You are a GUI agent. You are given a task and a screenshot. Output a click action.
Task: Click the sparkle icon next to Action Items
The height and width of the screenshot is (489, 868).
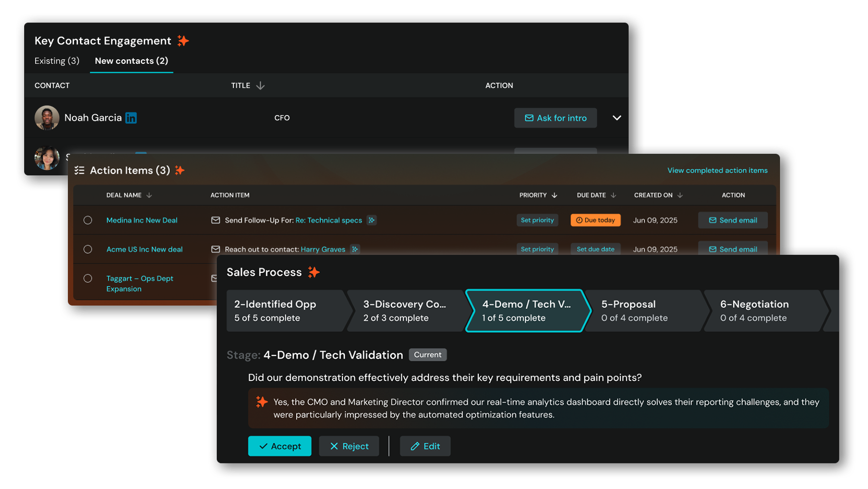(180, 170)
